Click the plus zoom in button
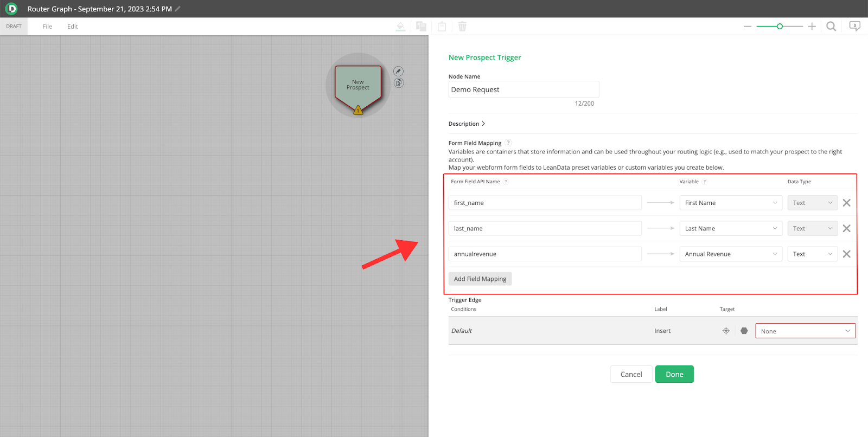 coord(812,27)
